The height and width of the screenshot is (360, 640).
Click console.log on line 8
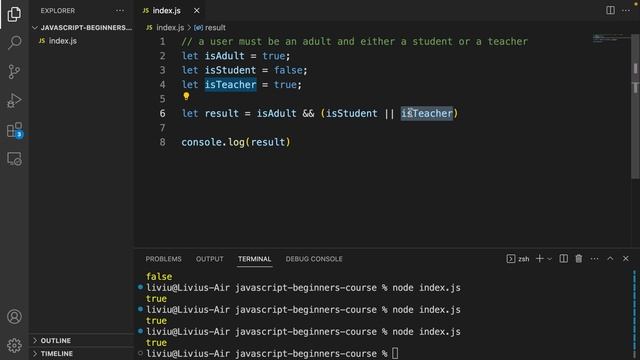tap(213, 142)
